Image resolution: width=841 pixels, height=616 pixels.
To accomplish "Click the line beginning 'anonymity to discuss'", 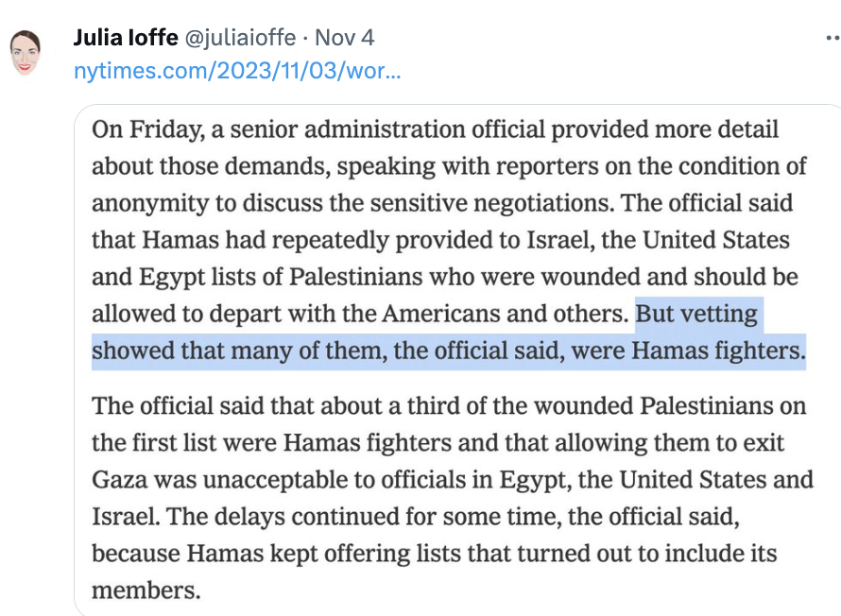I will pos(442,203).
